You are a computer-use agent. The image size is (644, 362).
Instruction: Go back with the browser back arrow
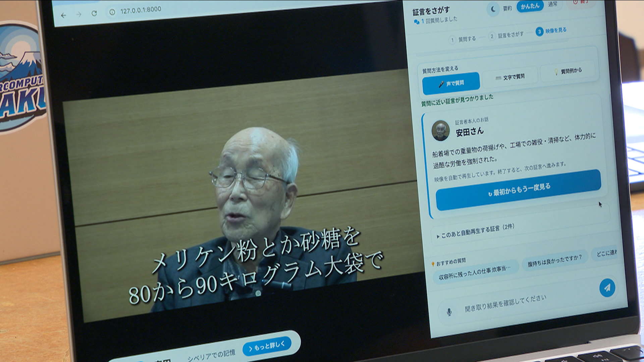pyautogui.click(x=63, y=15)
